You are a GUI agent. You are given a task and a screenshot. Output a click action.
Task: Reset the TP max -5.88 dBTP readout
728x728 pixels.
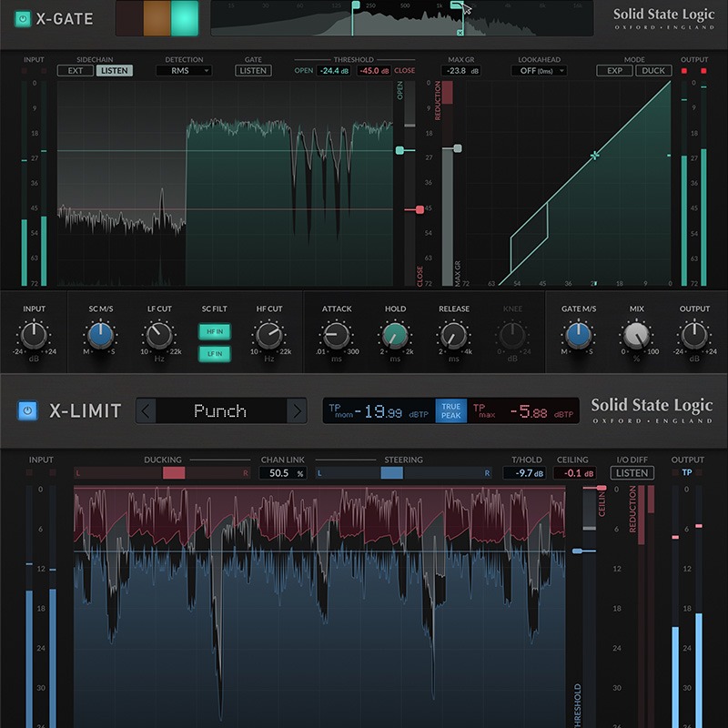[x=523, y=411]
